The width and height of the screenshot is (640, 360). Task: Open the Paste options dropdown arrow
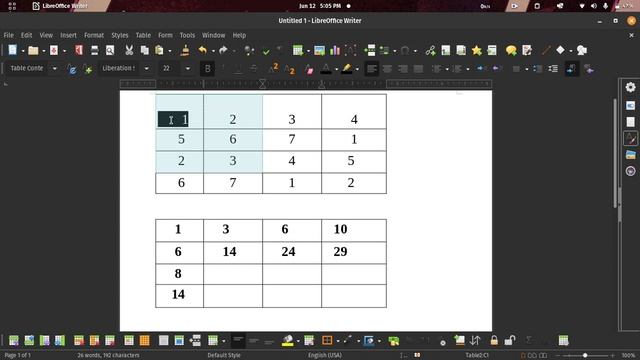coord(169,51)
